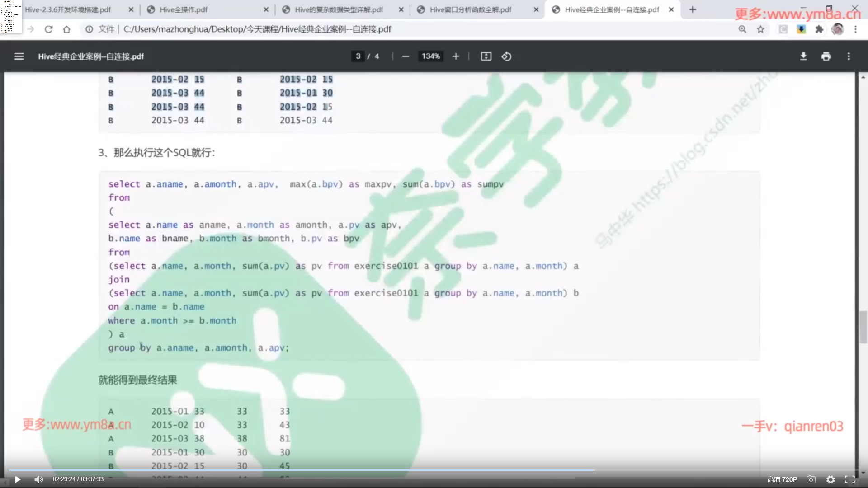This screenshot has width=868, height=488.
Task: Mute the video volume speaker
Action: click(39, 479)
